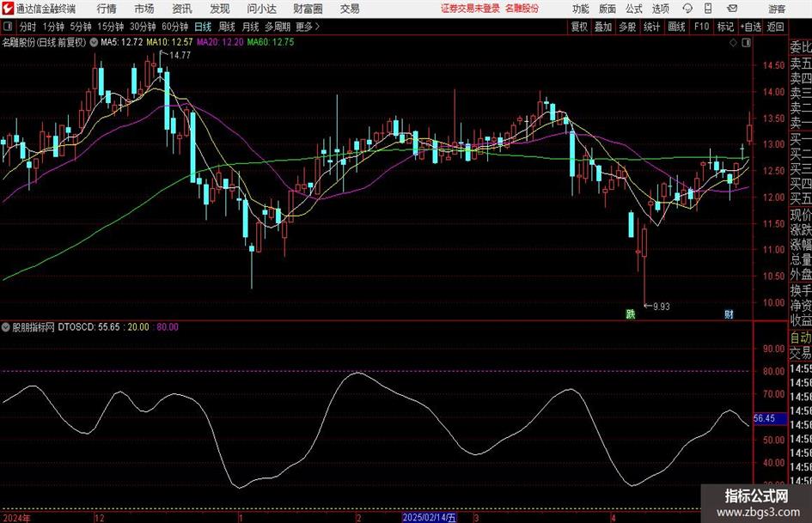The width and height of the screenshot is (812, 523).
Task: Open the 版面 menu
Action: [607, 9]
